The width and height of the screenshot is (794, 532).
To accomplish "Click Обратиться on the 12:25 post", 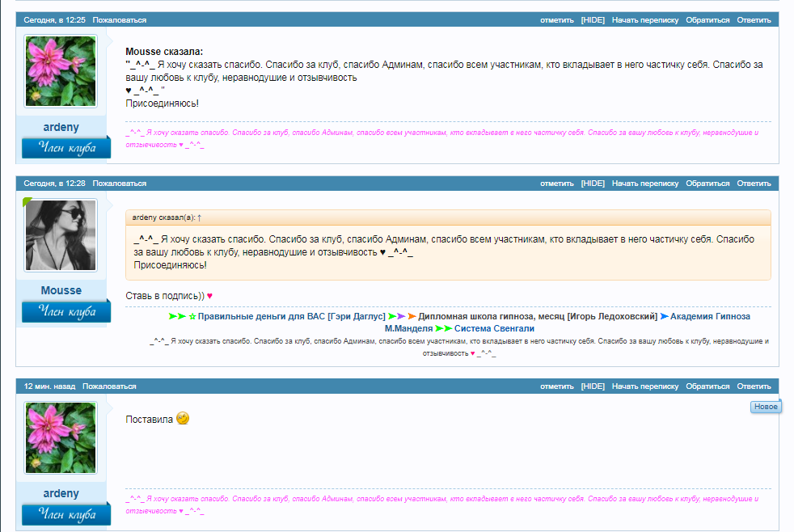I will [707, 20].
